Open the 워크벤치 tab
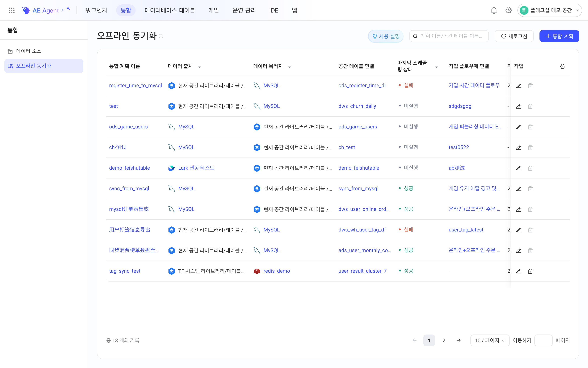 pos(96,10)
